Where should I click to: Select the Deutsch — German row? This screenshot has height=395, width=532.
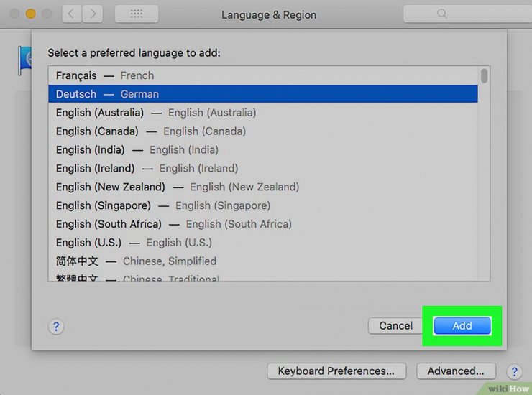(263, 94)
